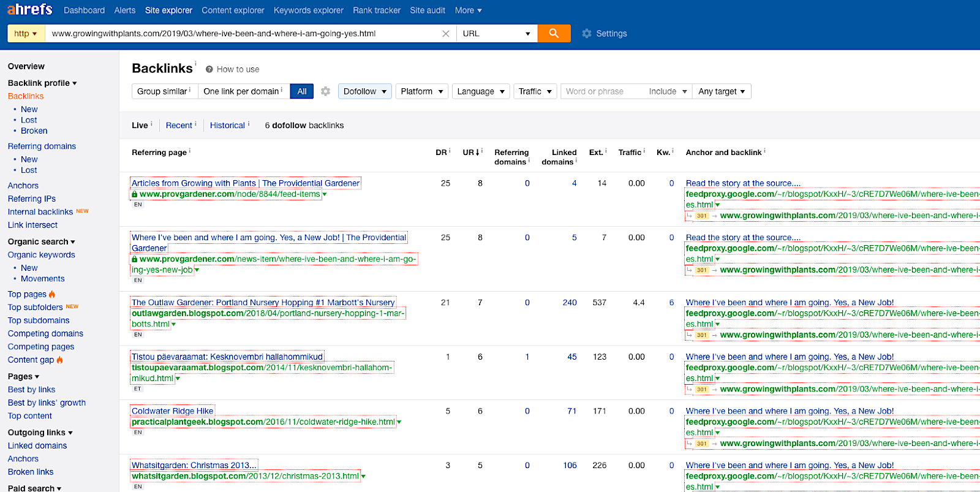Click linked domains value 106
The image size is (980, 492).
[x=570, y=466]
